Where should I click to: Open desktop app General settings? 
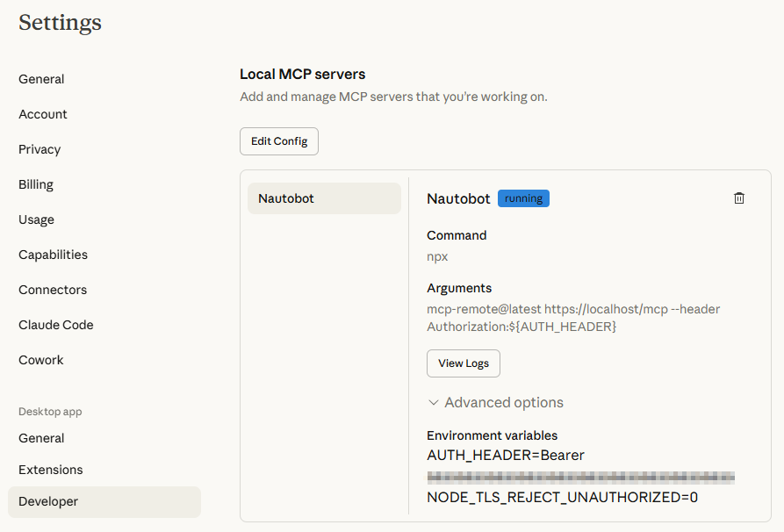pos(40,438)
